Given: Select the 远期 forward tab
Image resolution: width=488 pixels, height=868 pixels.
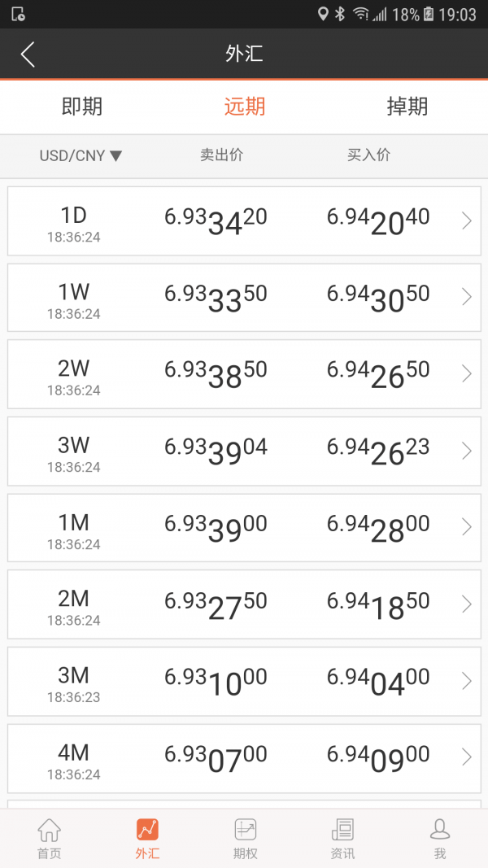Looking at the screenshot, I should [245, 107].
